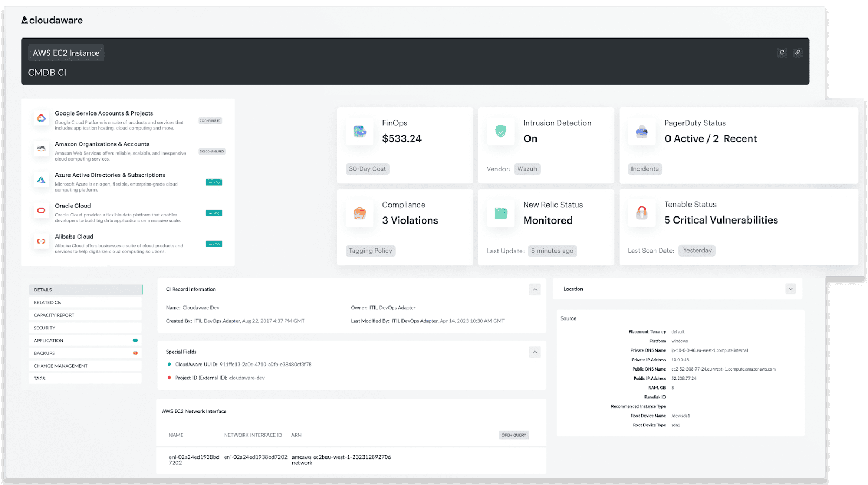This screenshot has width=868, height=485.
Task: Click the Google 7 configured badge
Action: pos(210,120)
